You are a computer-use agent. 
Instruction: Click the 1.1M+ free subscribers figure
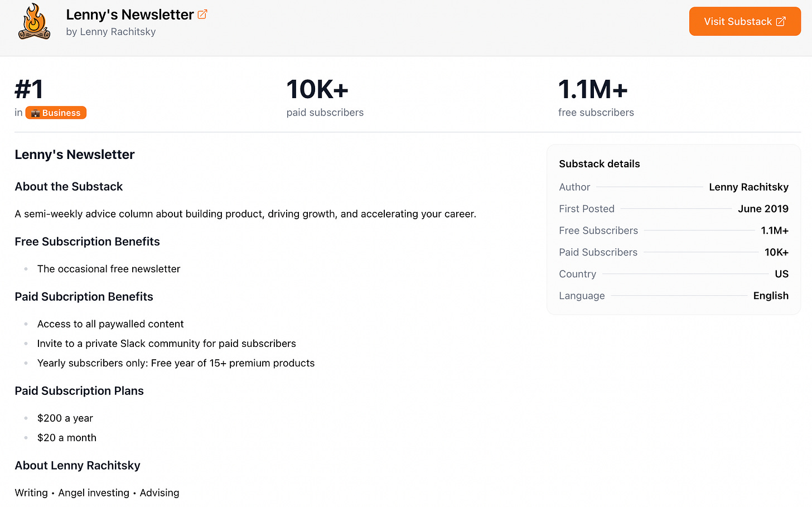(593, 89)
